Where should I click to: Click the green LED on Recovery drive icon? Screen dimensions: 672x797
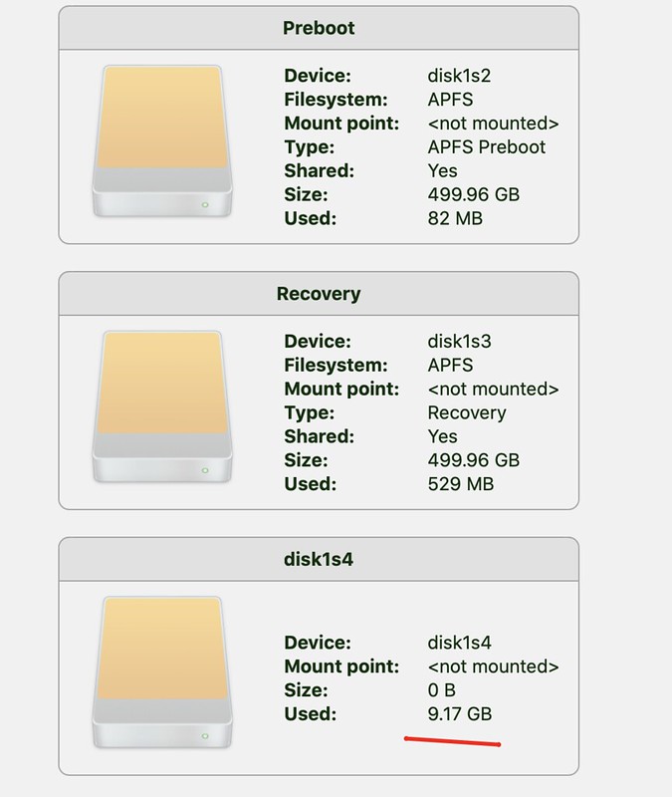click(x=205, y=470)
